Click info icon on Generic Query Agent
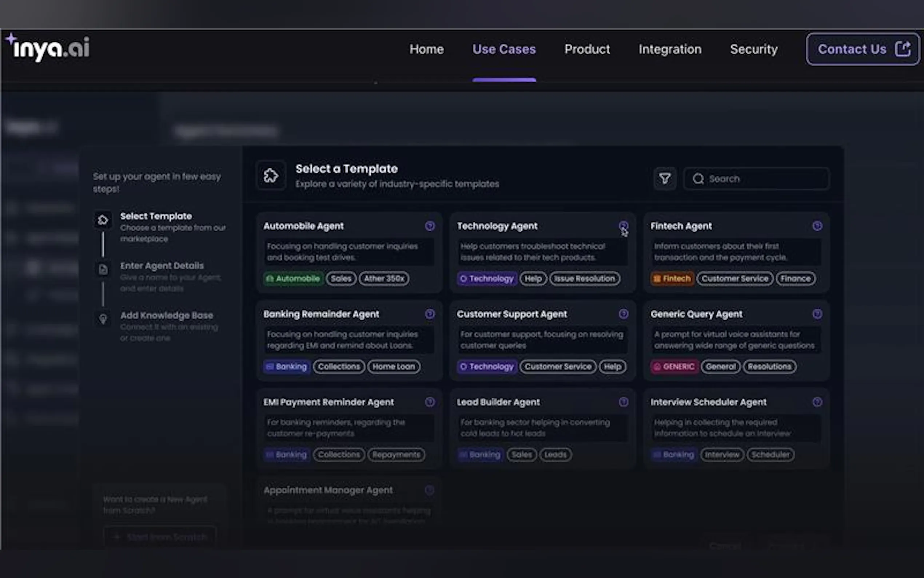The height and width of the screenshot is (578, 924). (x=817, y=314)
